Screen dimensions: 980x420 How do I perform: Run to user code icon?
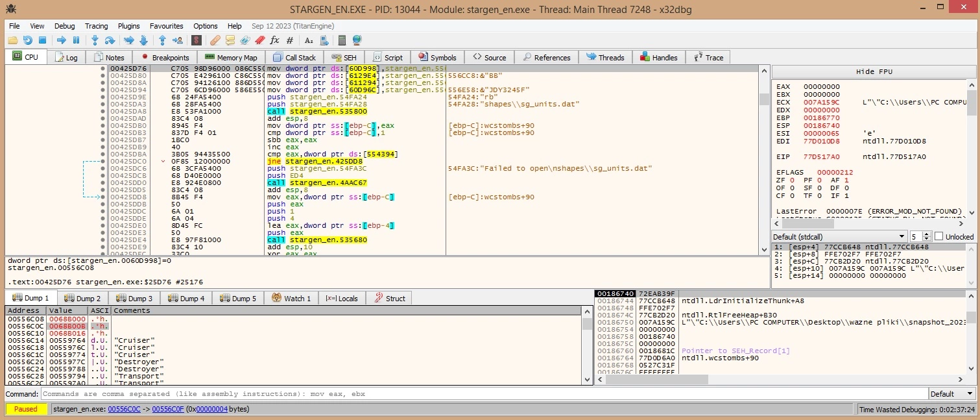coord(176,40)
